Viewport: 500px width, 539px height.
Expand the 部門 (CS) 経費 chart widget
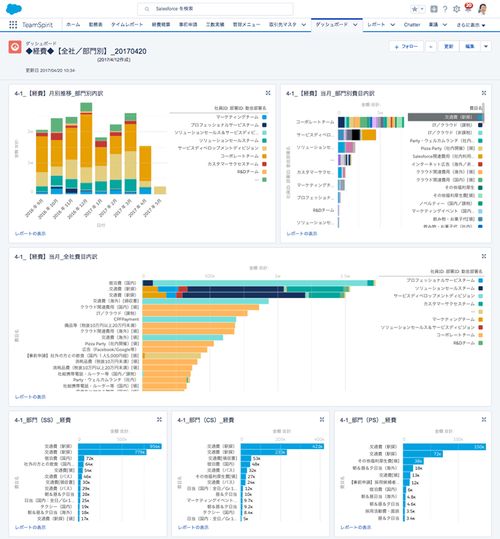322,419
